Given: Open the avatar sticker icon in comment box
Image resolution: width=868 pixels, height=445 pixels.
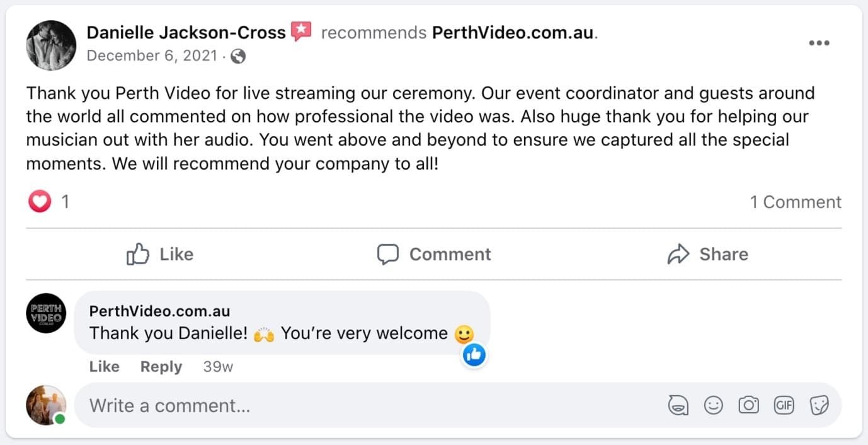Looking at the screenshot, I should coord(678,405).
